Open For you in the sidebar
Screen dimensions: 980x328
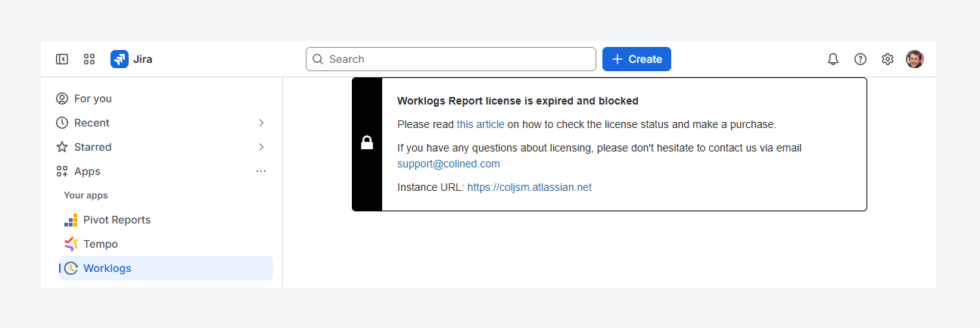163,98
